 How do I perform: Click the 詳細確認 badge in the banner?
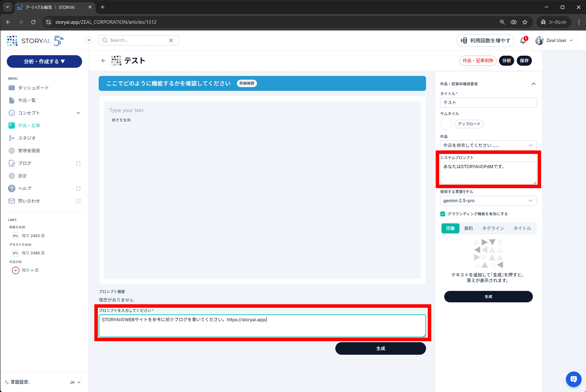247,83
